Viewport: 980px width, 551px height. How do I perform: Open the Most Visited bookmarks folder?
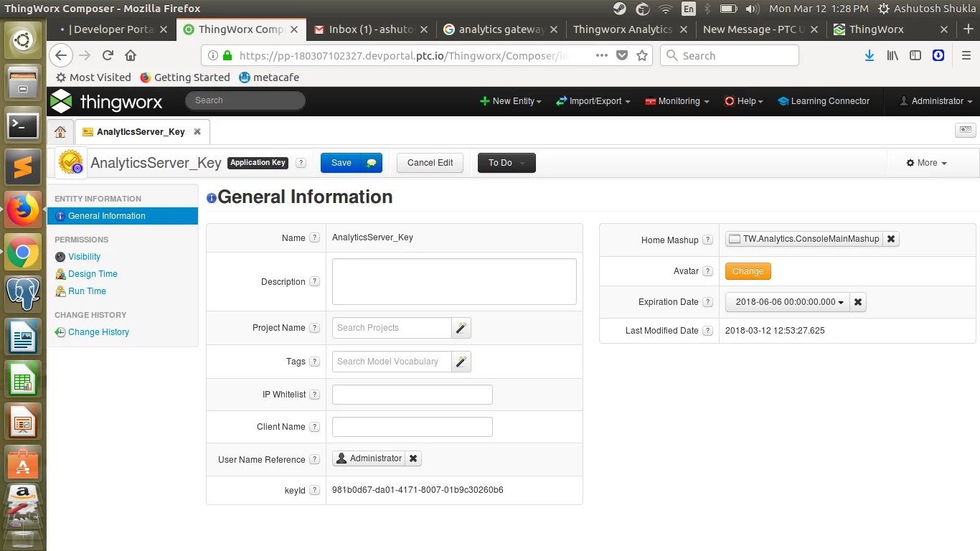[93, 77]
